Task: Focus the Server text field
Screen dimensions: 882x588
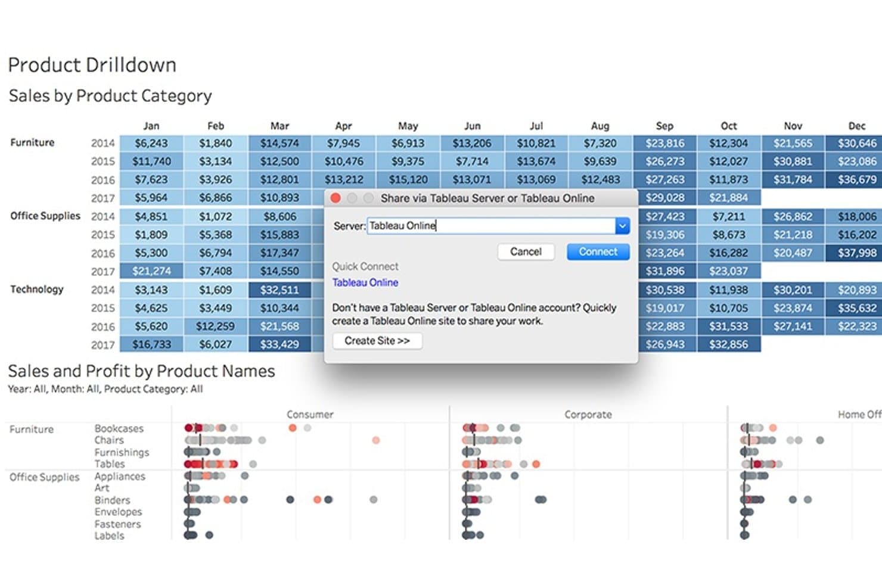Action: tap(491, 226)
